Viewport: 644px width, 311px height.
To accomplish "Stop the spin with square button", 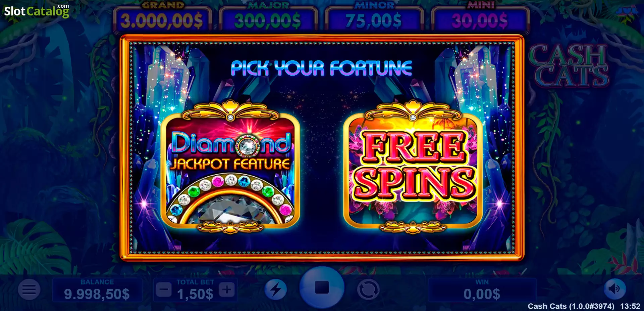I will pyautogui.click(x=322, y=287).
